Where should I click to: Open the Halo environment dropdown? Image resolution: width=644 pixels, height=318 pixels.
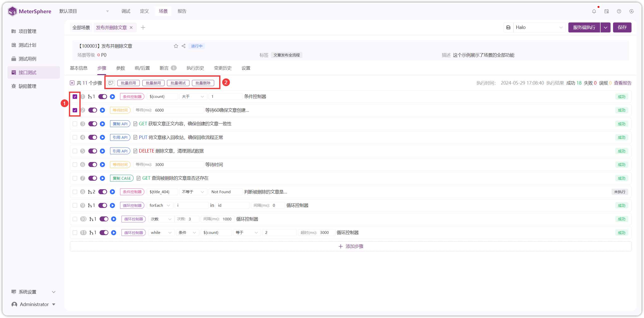(x=539, y=27)
